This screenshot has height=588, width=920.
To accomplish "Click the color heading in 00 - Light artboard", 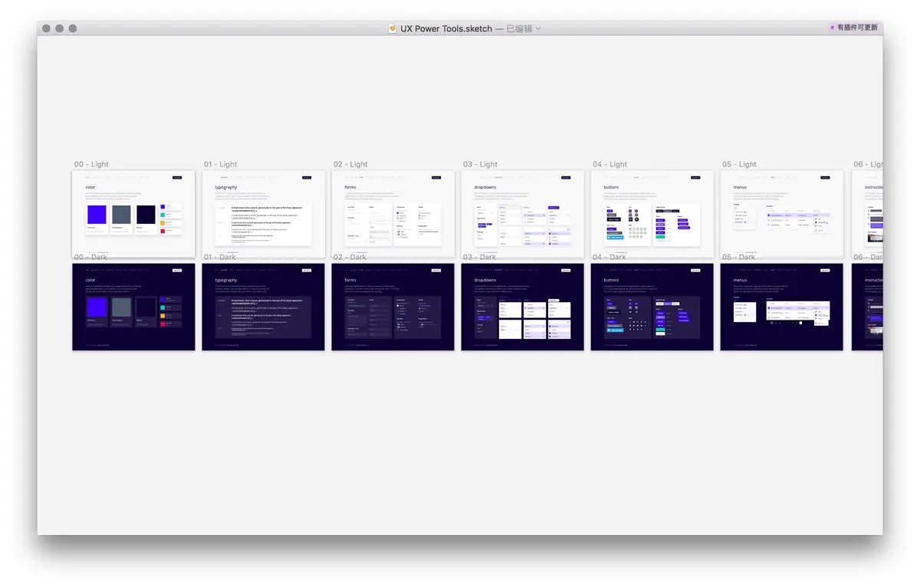I will [90, 187].
